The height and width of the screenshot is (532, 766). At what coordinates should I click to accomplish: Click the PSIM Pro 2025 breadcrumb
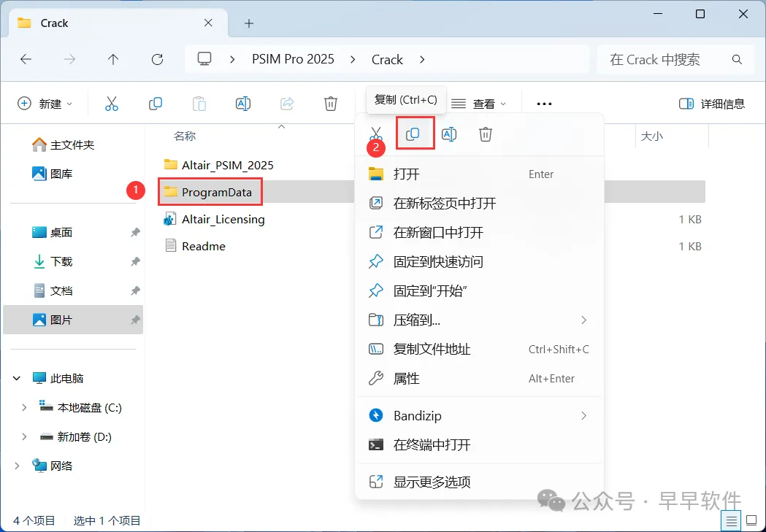[293, 59]
